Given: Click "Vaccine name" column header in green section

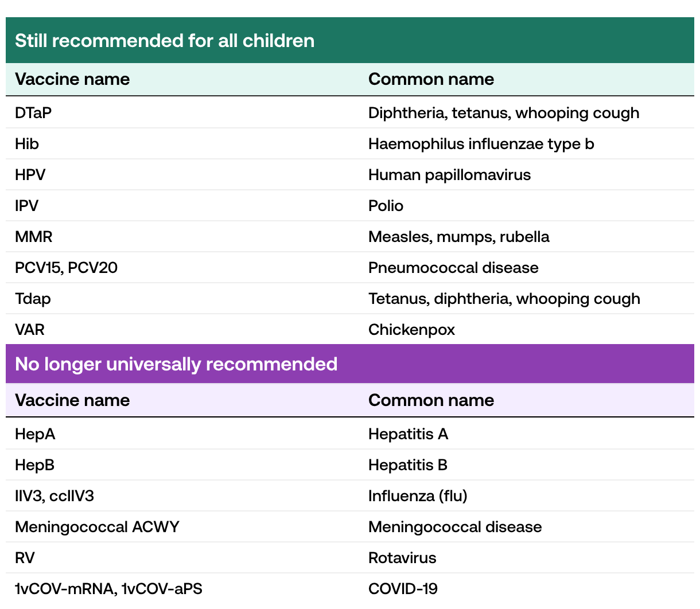Looking at the screenshot, I should click(x=72, y=79).
